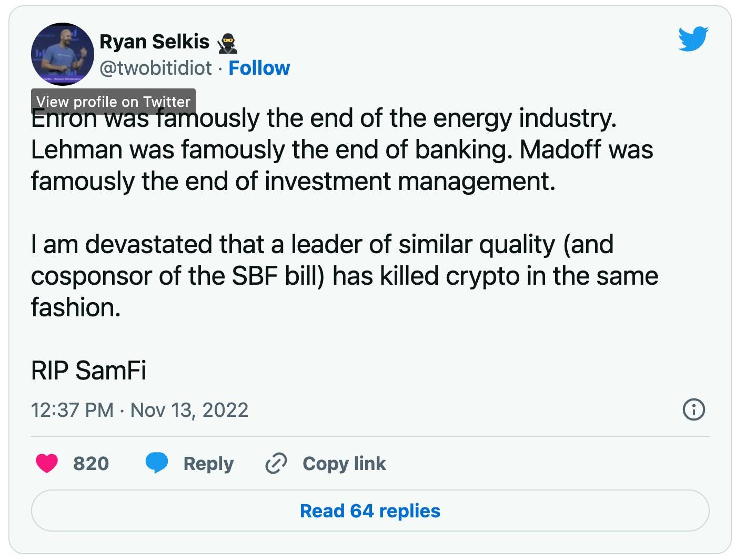The image size is (745, 560).
Task: Click the Ryan Selkis display name
Action: click(x=155, y=42)
